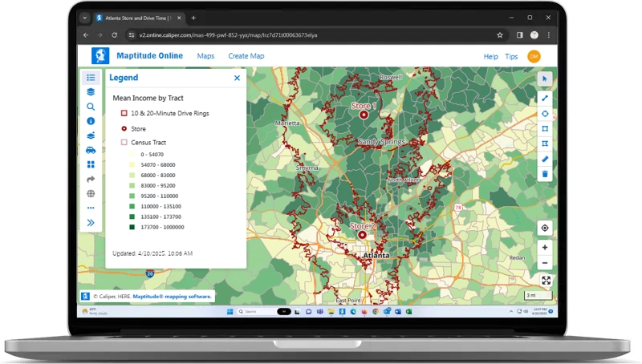Select the circle selection tool
Viewport: 642px width, 364px height.
pos(545,114)
